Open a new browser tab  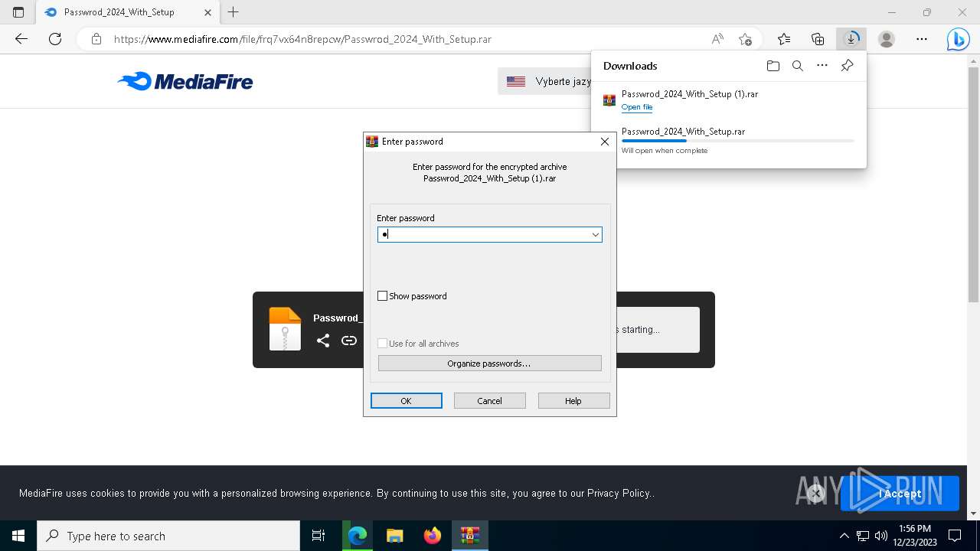(234, 12)
